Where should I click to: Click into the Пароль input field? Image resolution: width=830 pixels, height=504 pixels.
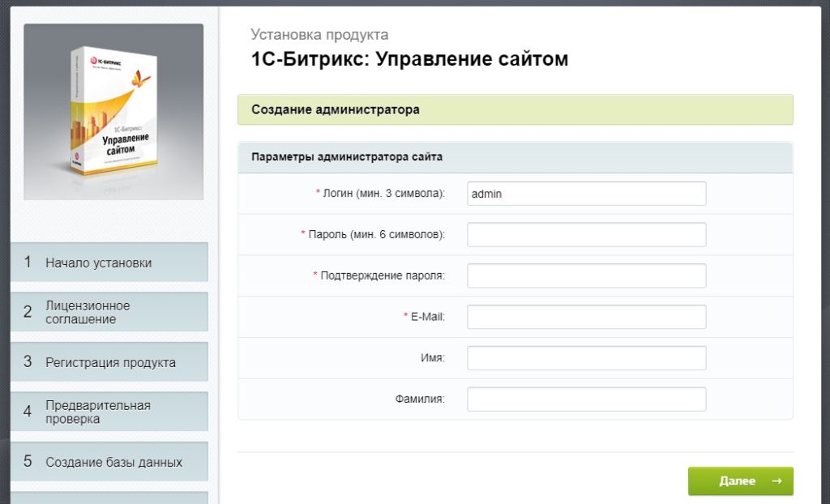tap(587, 234)
